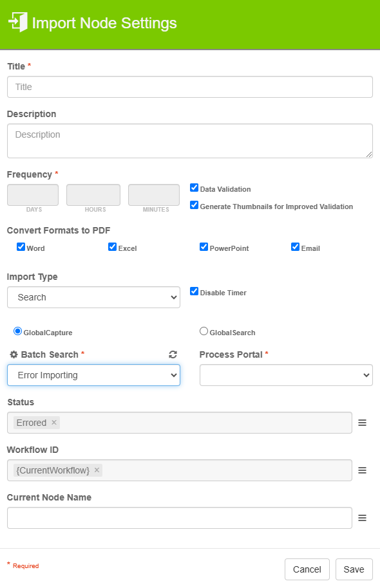
Task: Open the Process Portal dropdown
Action: [286, 374]
